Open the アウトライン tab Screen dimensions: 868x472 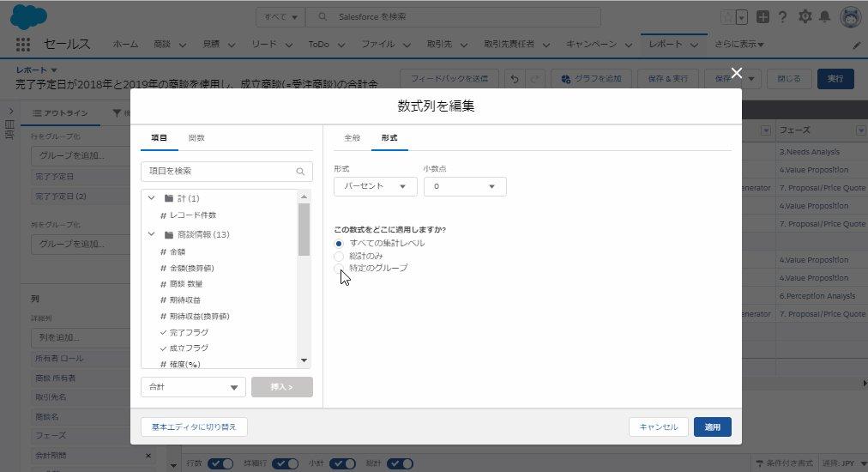click(x=60, y=113)
